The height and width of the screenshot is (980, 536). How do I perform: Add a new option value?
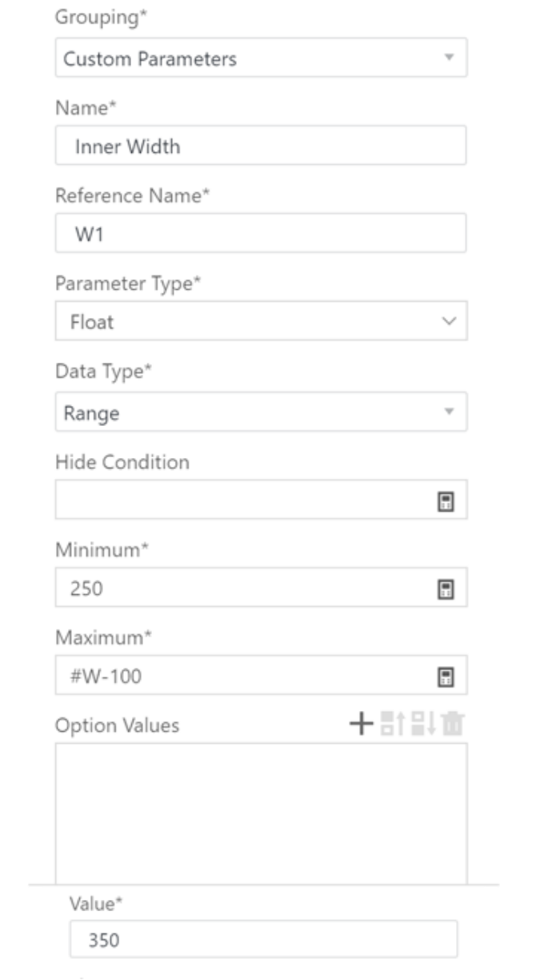point(362,725)
